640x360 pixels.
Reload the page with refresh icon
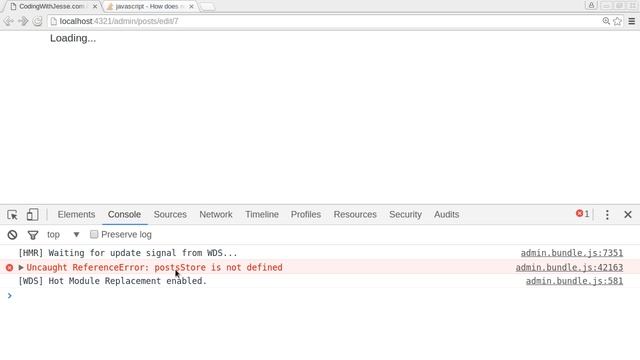tap(37, 21)
